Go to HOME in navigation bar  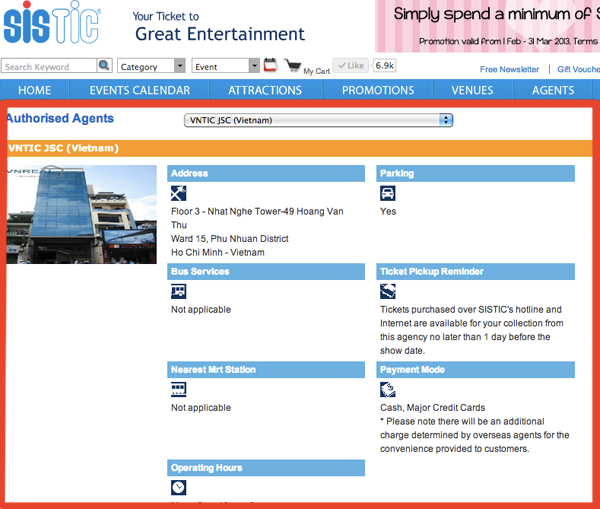(x=34, y=90)
